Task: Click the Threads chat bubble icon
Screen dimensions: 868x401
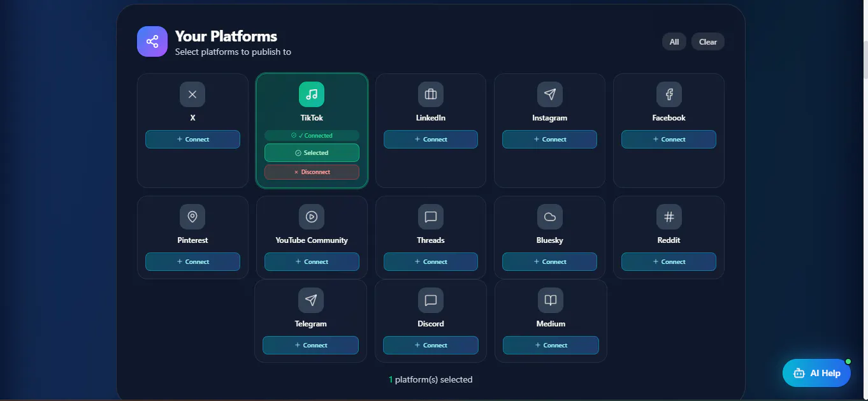Action: [431, 217]
